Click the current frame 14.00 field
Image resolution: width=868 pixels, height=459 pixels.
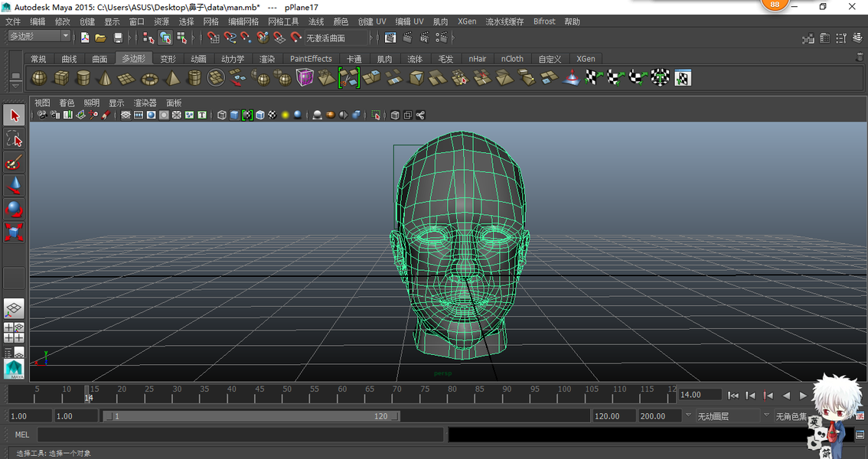[x=699, y=395]
